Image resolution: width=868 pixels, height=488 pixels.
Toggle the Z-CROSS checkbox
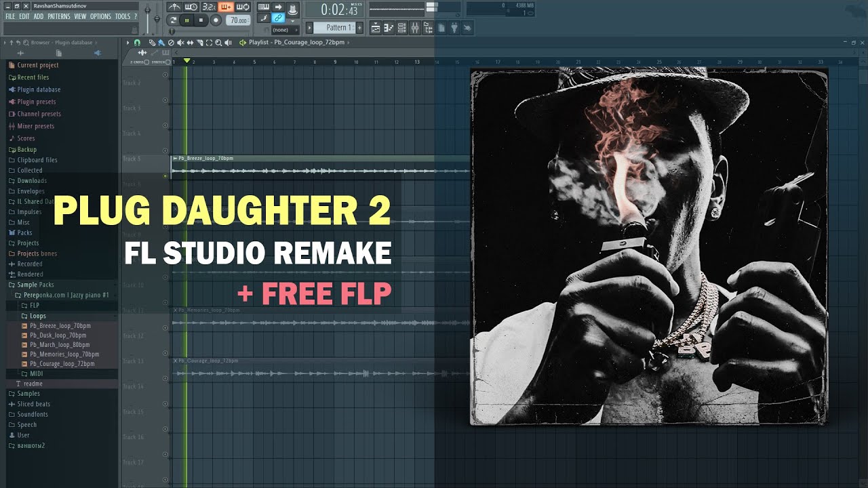pos(146,62)
